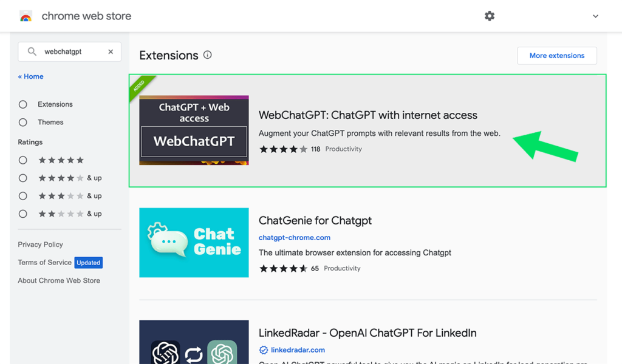
Task: Expand the account dropdown at top right
Action: 595,16
